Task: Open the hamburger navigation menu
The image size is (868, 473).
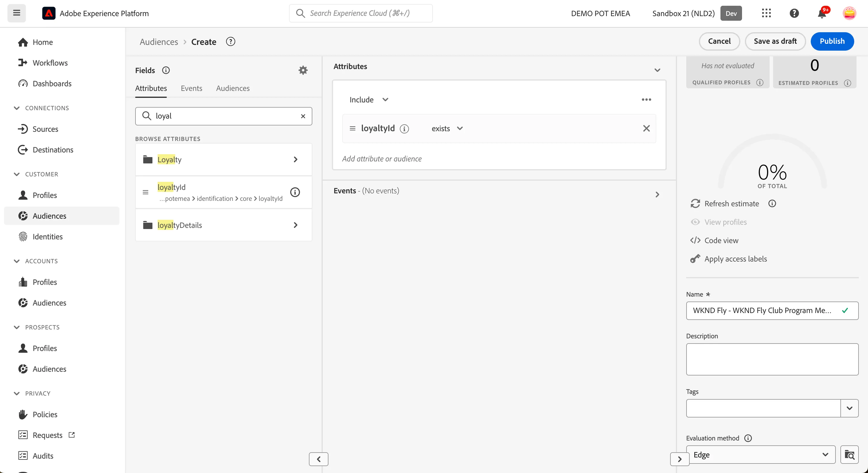Action: 16,13
